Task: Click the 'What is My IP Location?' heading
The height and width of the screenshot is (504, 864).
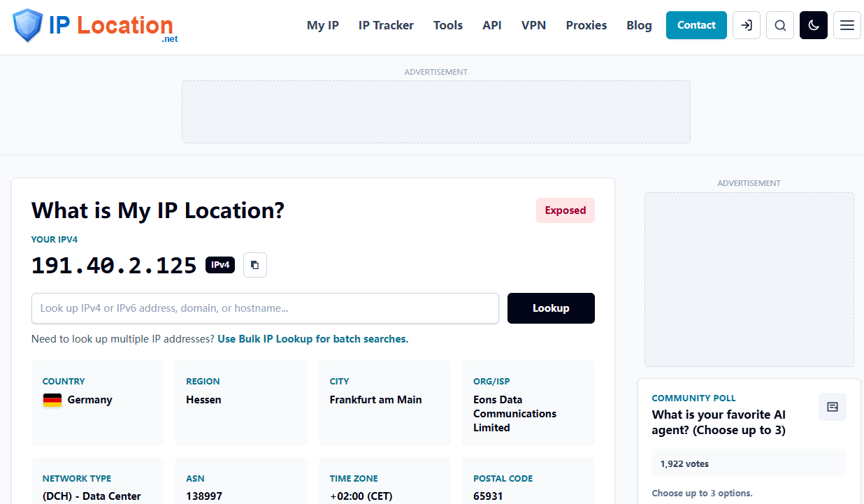Action: (x=158, y=210)
